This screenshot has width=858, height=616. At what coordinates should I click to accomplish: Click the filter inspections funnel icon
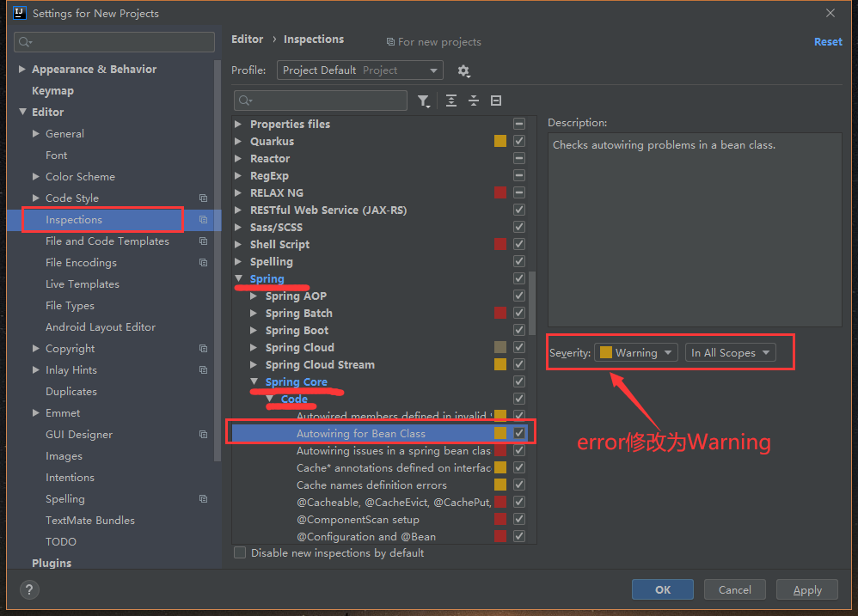click(x=424, y=101)
